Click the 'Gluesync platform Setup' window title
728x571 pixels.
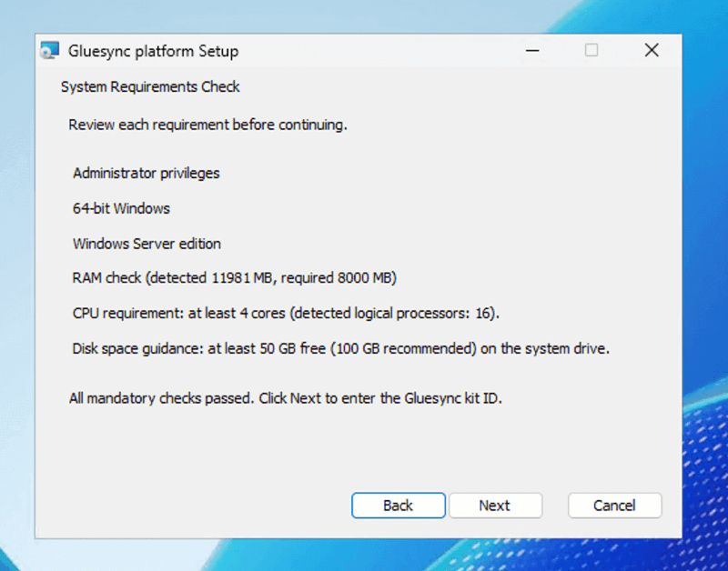point(153,51)
